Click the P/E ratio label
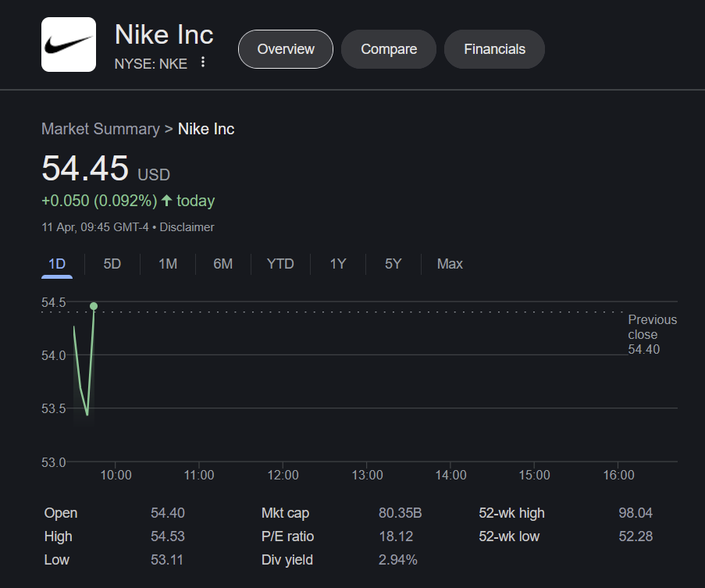705x588 pixels. coord(287,536)
